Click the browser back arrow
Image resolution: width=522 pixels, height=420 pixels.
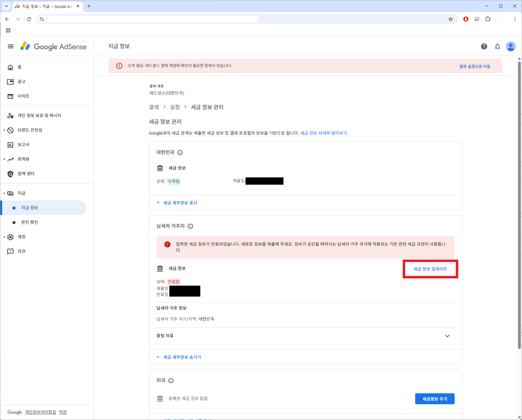coord(7,19)
